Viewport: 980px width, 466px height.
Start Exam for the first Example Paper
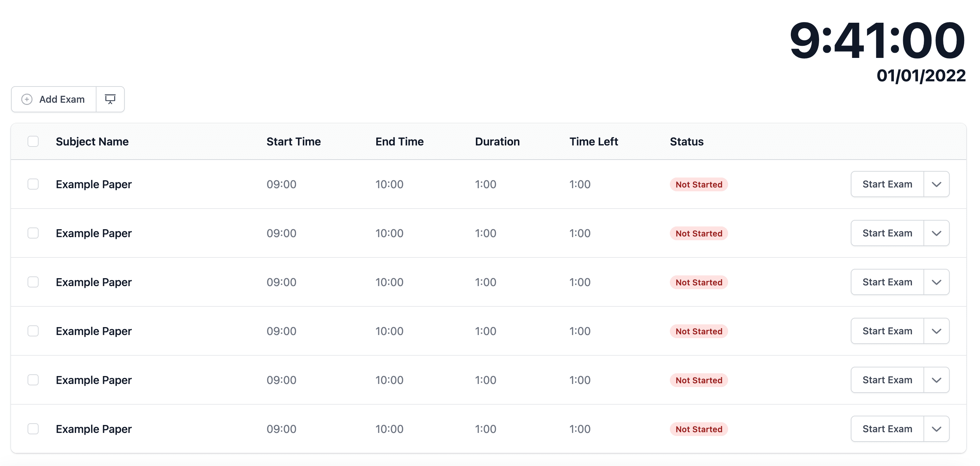pos(887,184)
